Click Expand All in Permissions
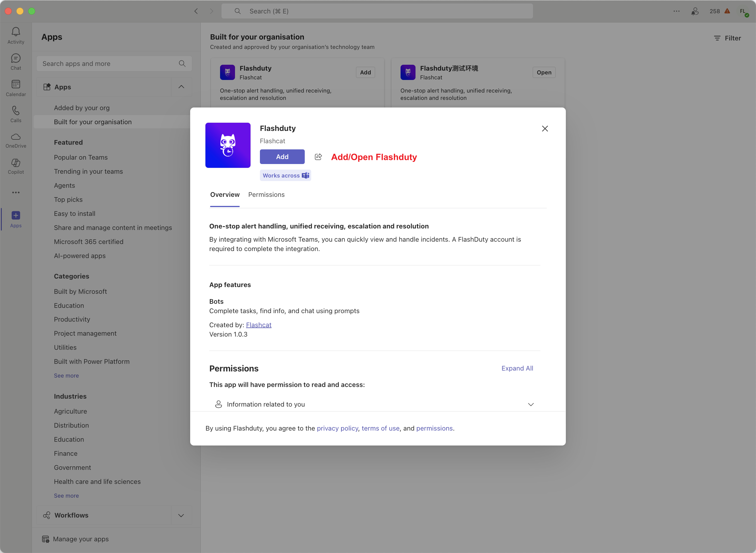Screen dimensions: 756x553 pyautogui.click(x=517, y=368)
